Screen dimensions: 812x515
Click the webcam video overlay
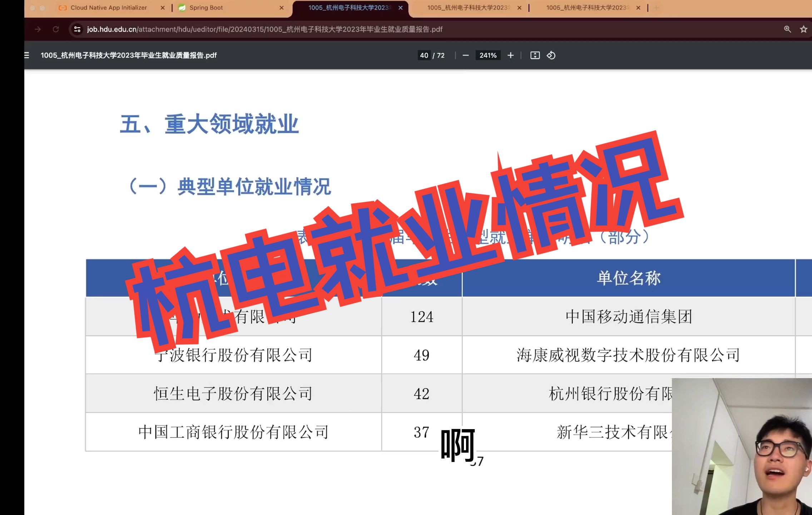(742, 446)
